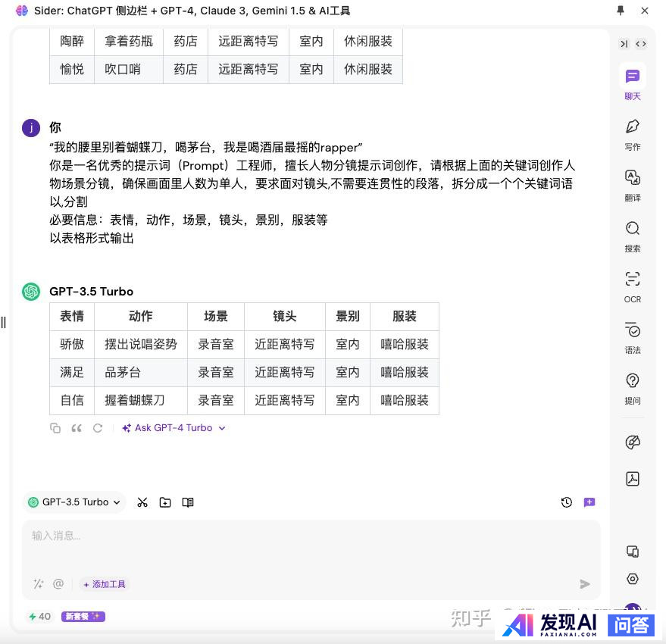Click the left edge panel resize handle
Image resolution: width=666 pixels, height=644 pixels.
(x=3, y=323)
